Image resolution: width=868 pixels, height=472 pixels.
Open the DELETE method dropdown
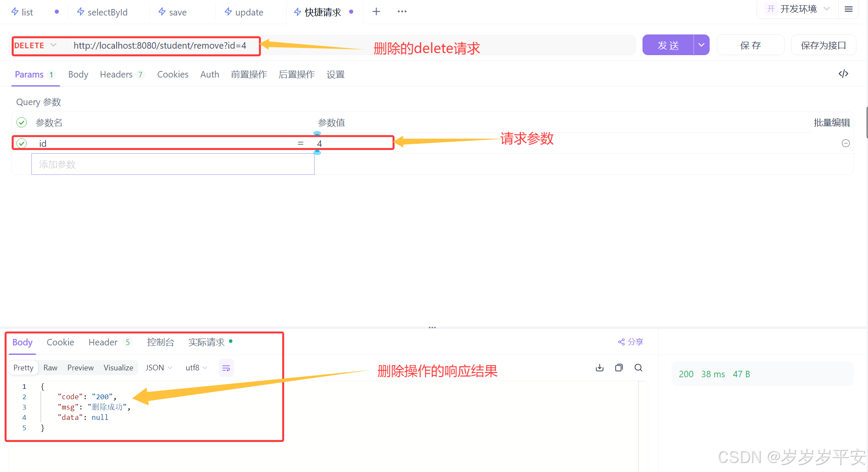pos(35,45)
